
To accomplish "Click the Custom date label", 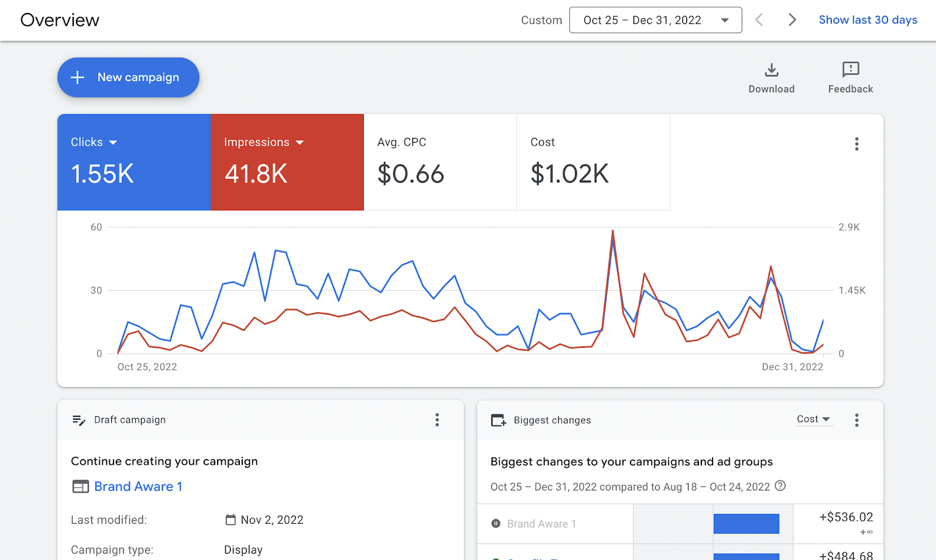I will [542, 20].
